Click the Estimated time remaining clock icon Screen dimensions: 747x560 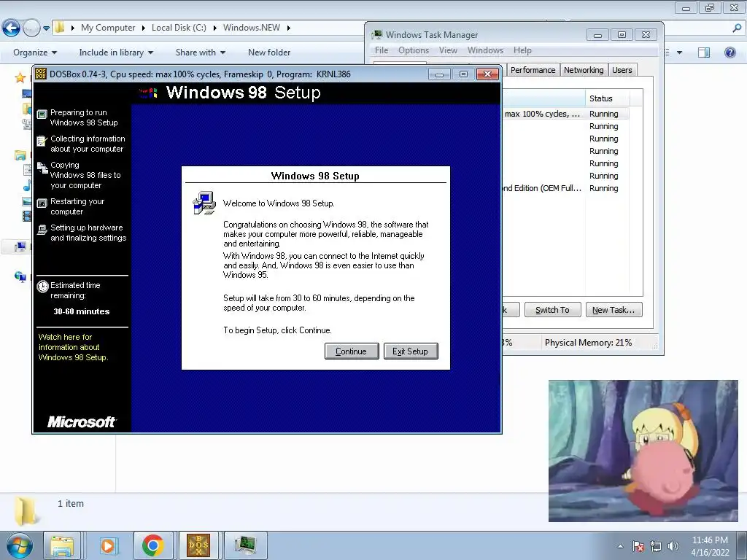pyautogui.click(x=43, y=286)
